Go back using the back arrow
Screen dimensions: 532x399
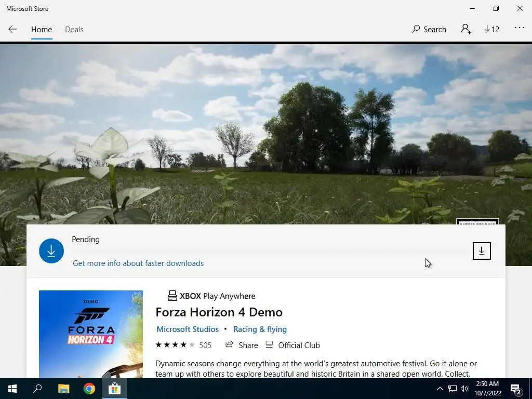coord(12,29)
